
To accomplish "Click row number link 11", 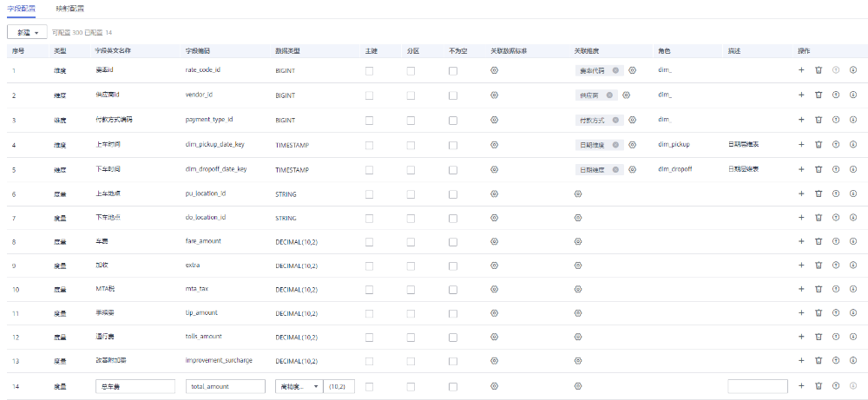I will [x=15, y=312].
